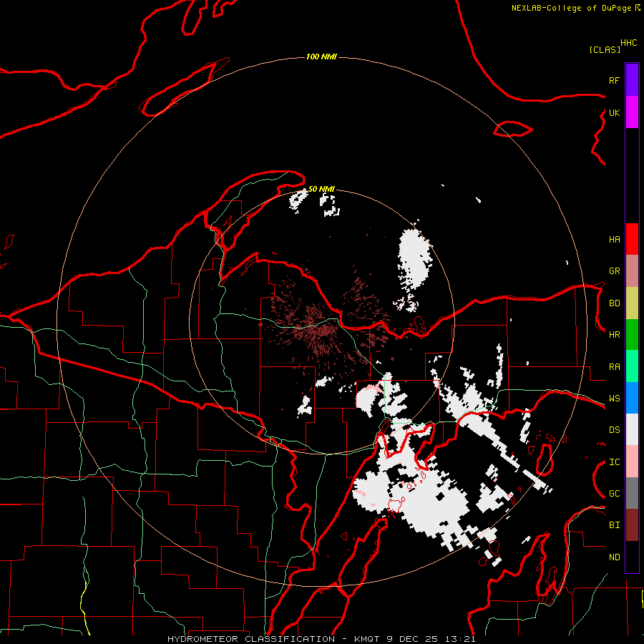Click the KMQT radar site identifier
Viewport: 644px width, 644px height.
coord(367,639)
